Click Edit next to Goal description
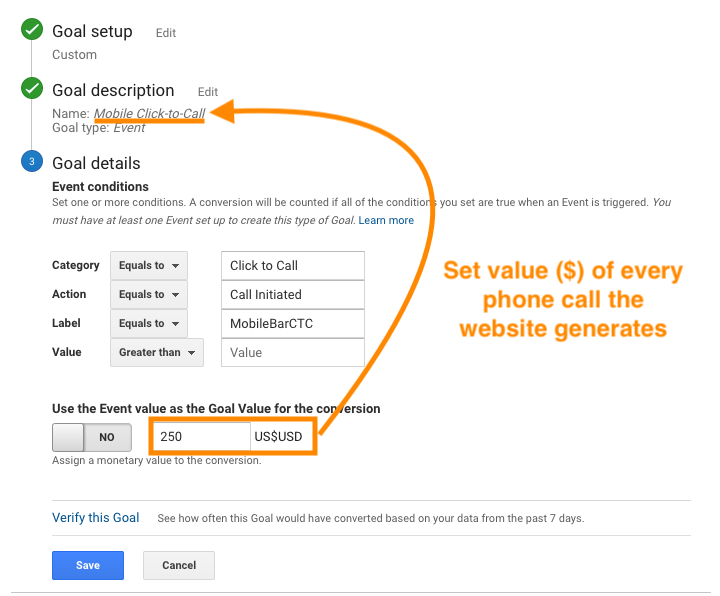This screenshot has height=596, width=720. 207,92
